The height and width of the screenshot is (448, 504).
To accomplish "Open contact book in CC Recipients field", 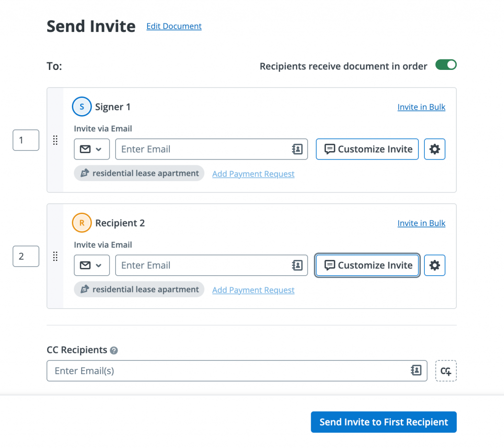I will tap(417, 371).
